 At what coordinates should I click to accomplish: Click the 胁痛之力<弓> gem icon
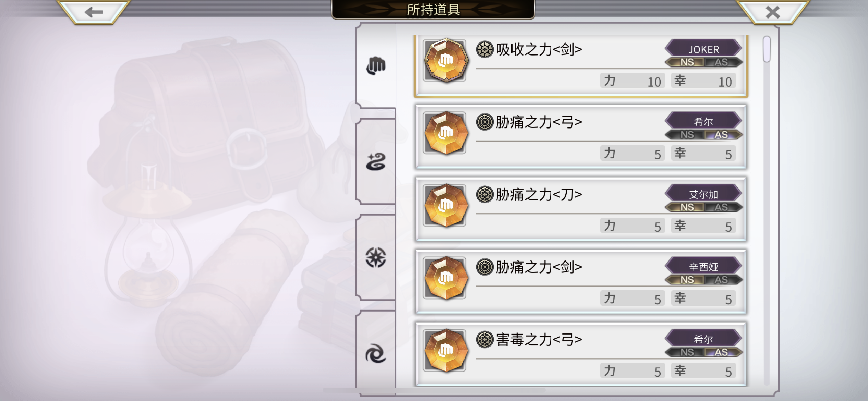445,133
